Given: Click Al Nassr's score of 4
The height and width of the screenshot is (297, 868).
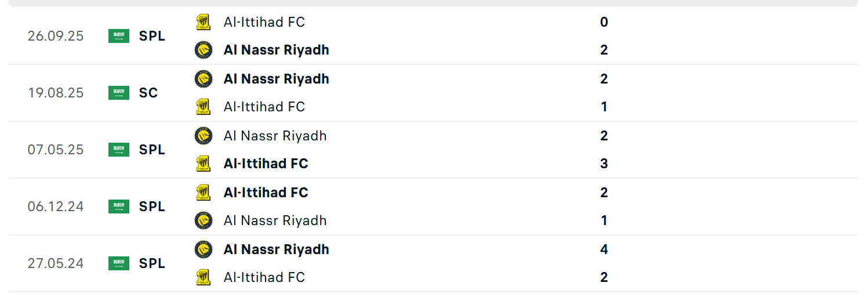Looking at the screenshot, I should point(604,249).
